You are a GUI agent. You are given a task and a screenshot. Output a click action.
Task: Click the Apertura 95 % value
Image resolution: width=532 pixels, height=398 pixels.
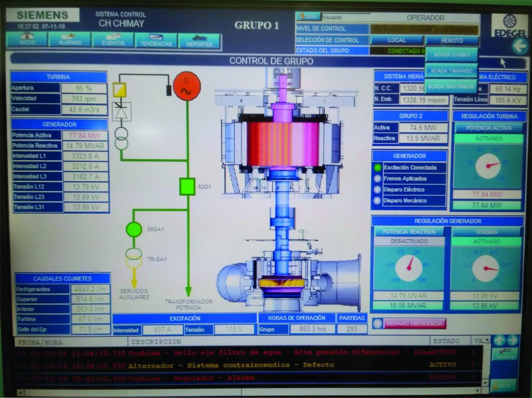[x=84, y=88]
